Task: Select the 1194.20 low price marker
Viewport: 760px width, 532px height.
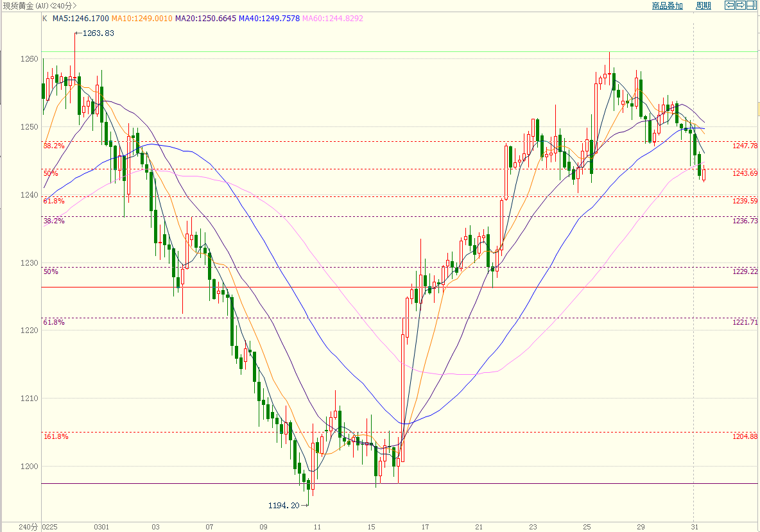Action: (x=284, y=506)
